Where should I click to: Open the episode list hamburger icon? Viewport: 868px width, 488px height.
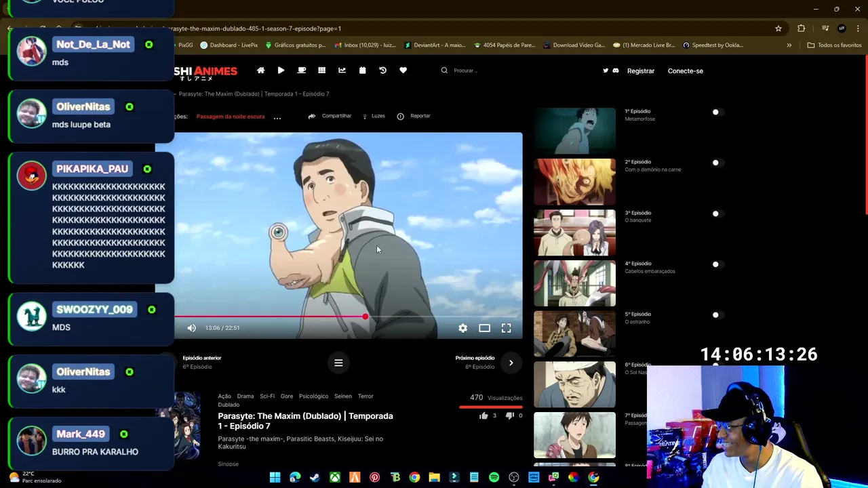[x=338, y=363]
